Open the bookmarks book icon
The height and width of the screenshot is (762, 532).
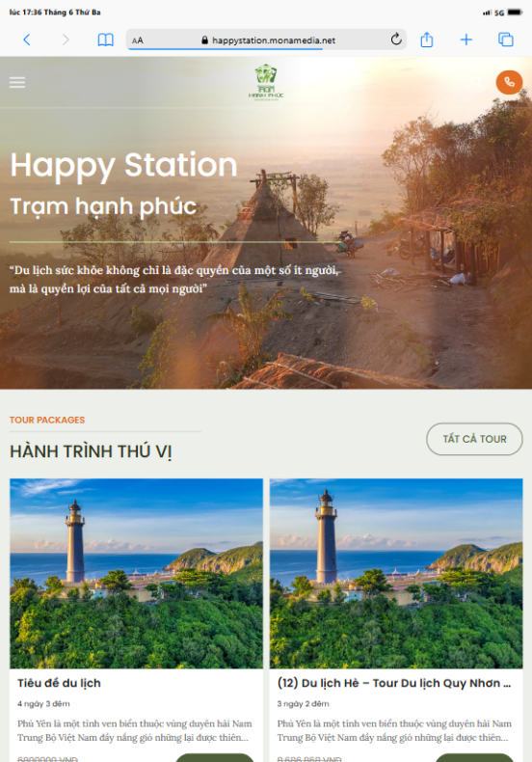105,40
